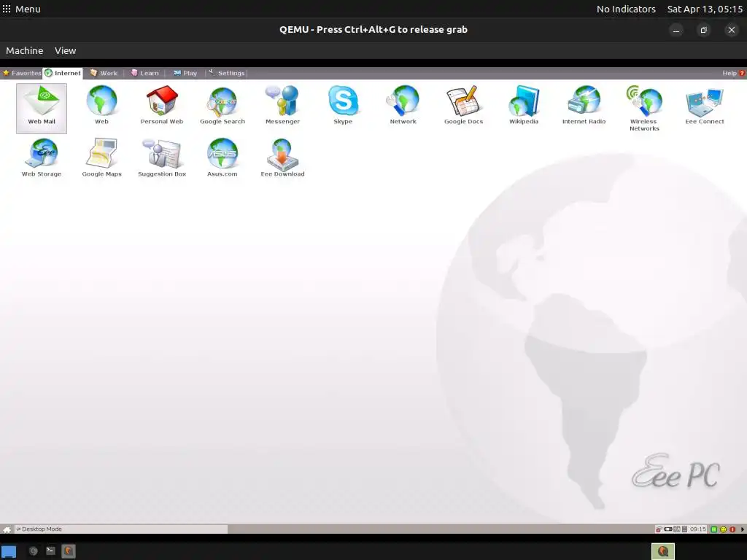Launch Eee Connect

705,105
